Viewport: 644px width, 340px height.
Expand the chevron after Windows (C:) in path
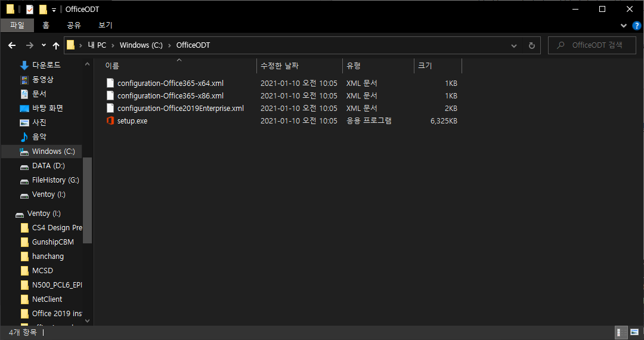tap(169, 45)
